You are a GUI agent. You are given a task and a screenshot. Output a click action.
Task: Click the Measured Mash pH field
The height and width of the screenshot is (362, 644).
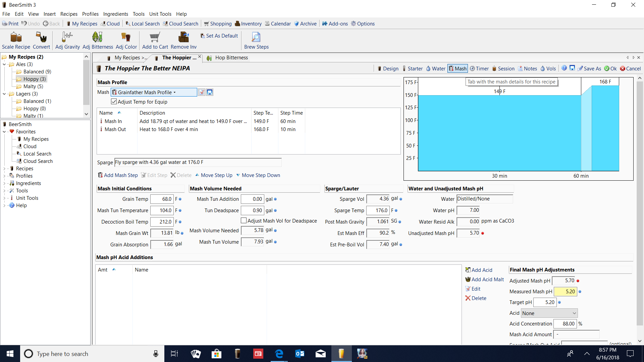click(565, 292)
